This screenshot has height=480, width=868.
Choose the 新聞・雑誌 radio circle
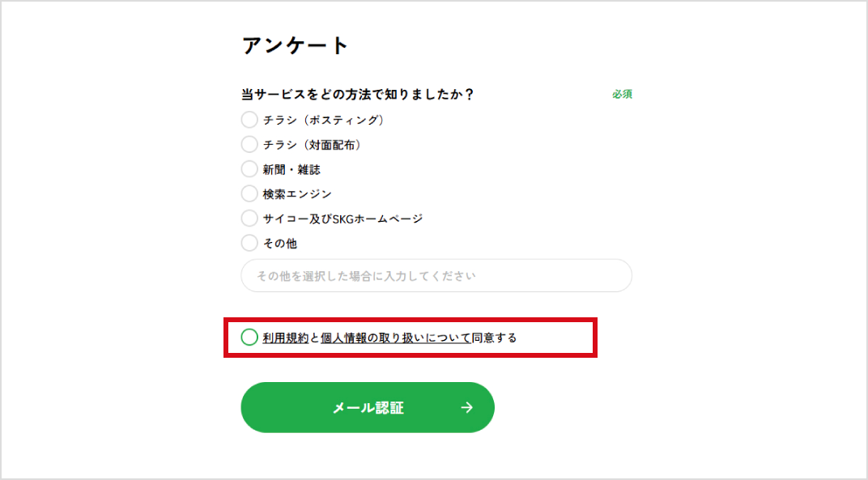(x=249, y=169)
